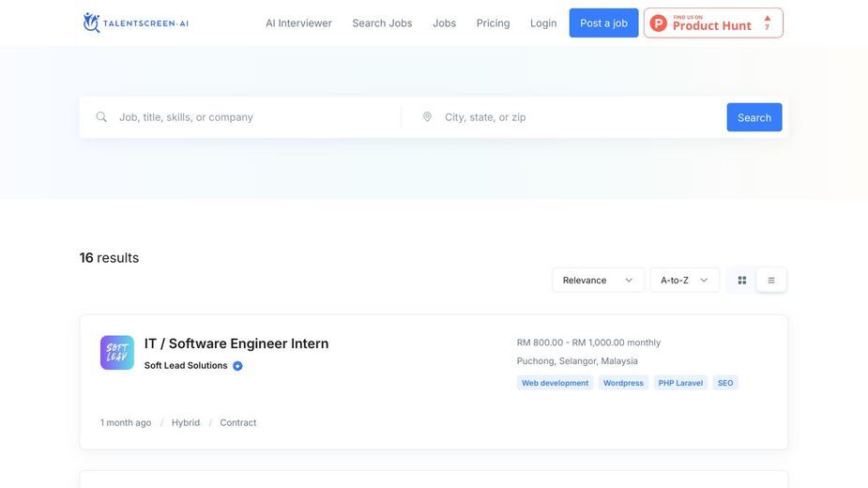The height and width of the screenshot is (488, 868).
Task: Open the A-to-Z order dropdown
Action: pos(685,281)
